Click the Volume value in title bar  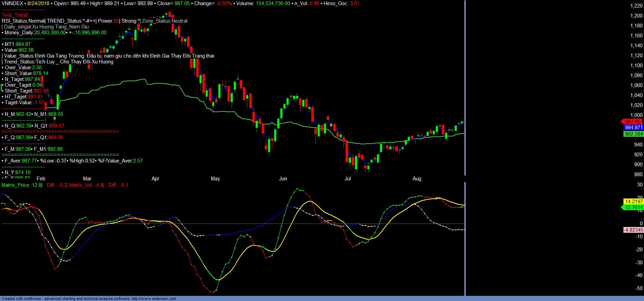(x=273, y=3)
